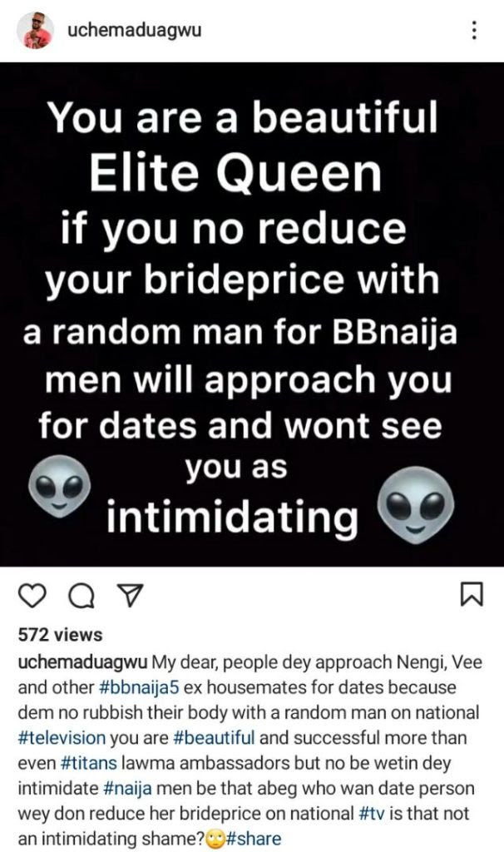Save post with bookmark icon
The width and height of the screenshot is (504, 852).
click(x=471, y=593)
